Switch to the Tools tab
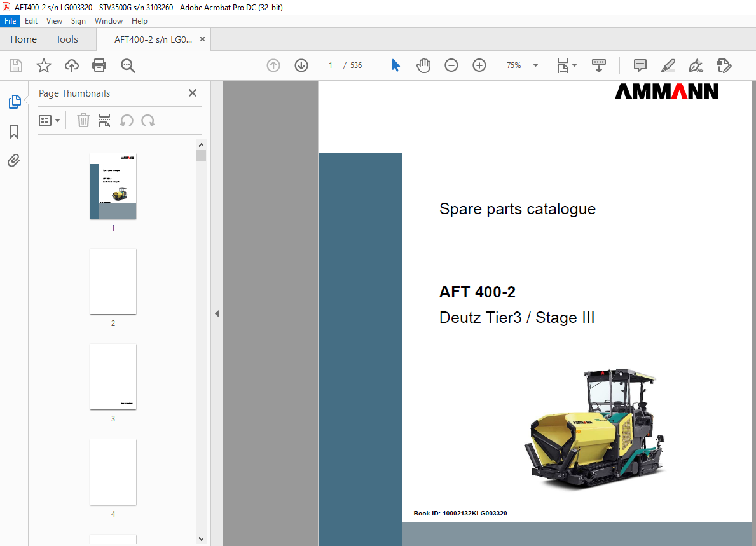Screen dimensions: 756x546 click(67, 39)
